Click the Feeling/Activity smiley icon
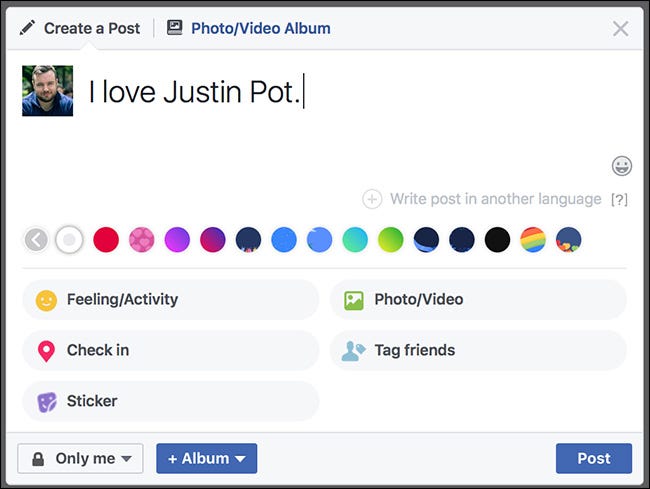The height and width of the screenshot is (489, 650). [x=46, y=299]
